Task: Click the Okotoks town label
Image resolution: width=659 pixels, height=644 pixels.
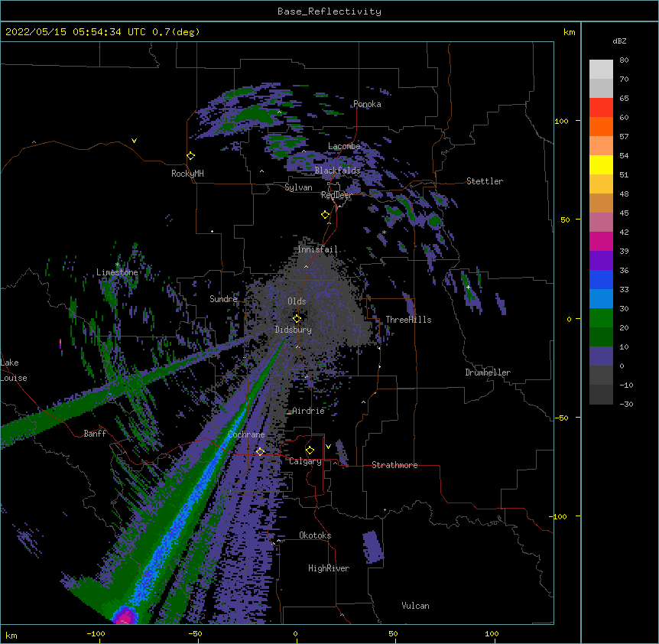Action: [315, 535]
